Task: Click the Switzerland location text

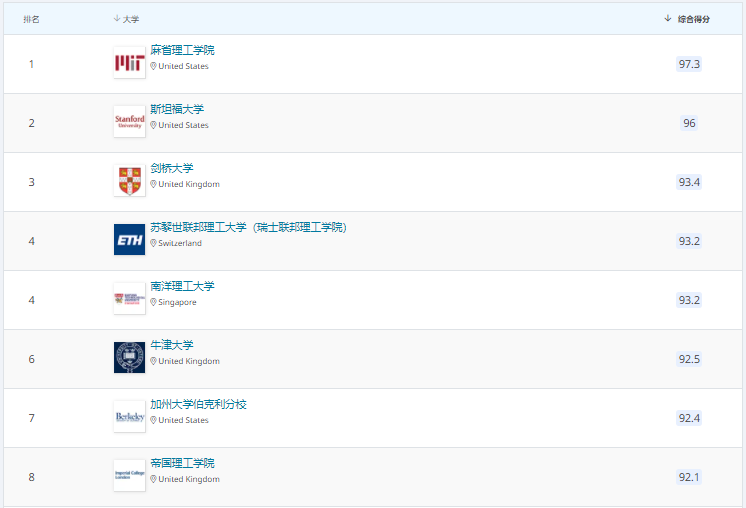Action: tap(180, 243)
